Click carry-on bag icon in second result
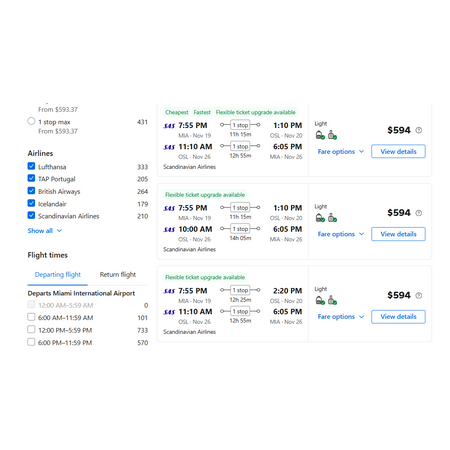 (332, 218)
